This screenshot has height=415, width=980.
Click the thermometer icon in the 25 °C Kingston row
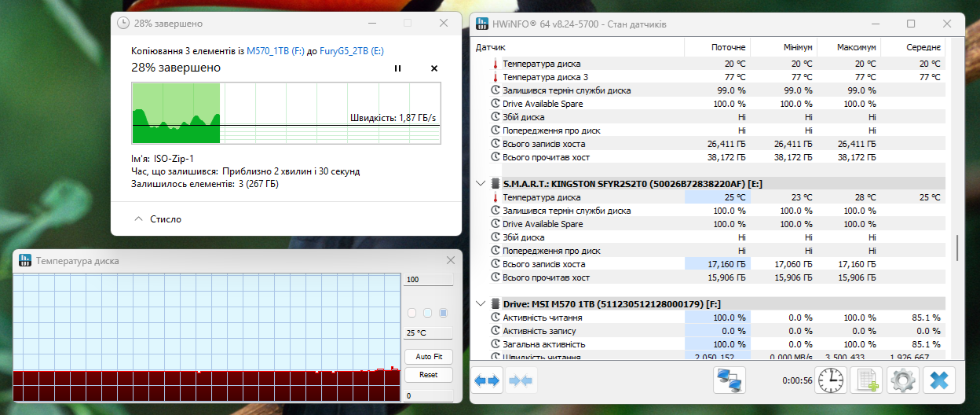(x=495, y=197)
